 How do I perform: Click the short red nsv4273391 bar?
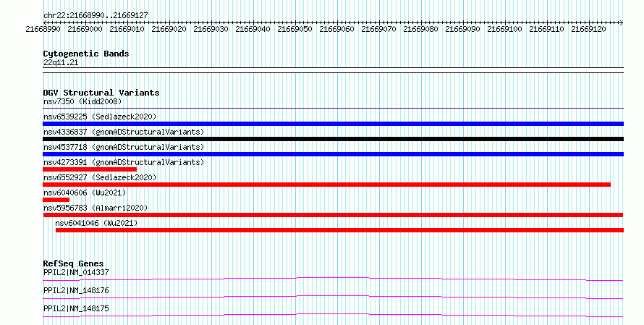pos(90,169)
